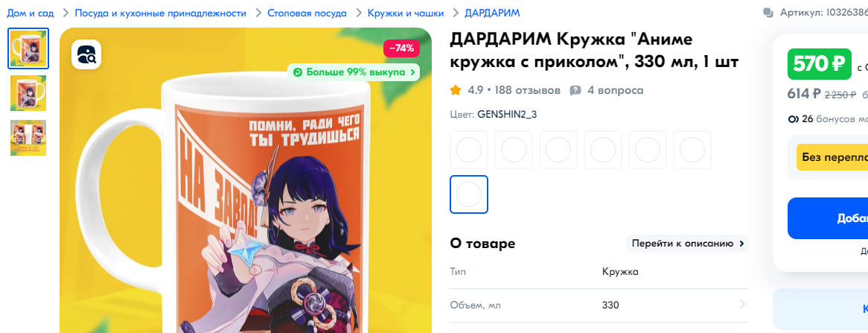Viewport: 868px width, 333px height.
Task: Click the −74% discount badge
Action: pyautogui.click(x=401, y=48)
